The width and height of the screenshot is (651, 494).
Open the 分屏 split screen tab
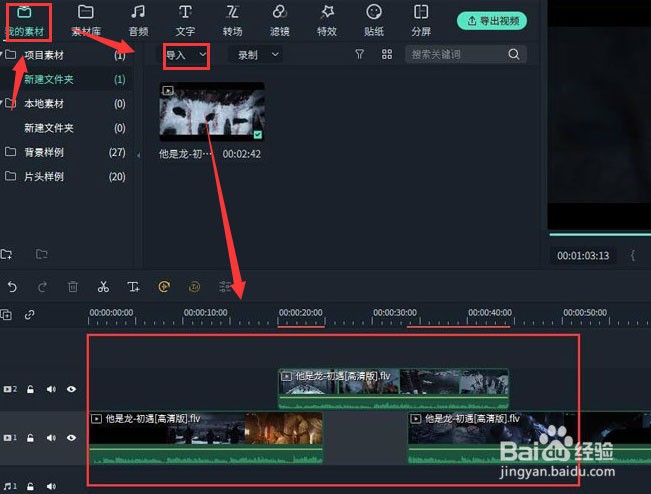tap(421, 21)
